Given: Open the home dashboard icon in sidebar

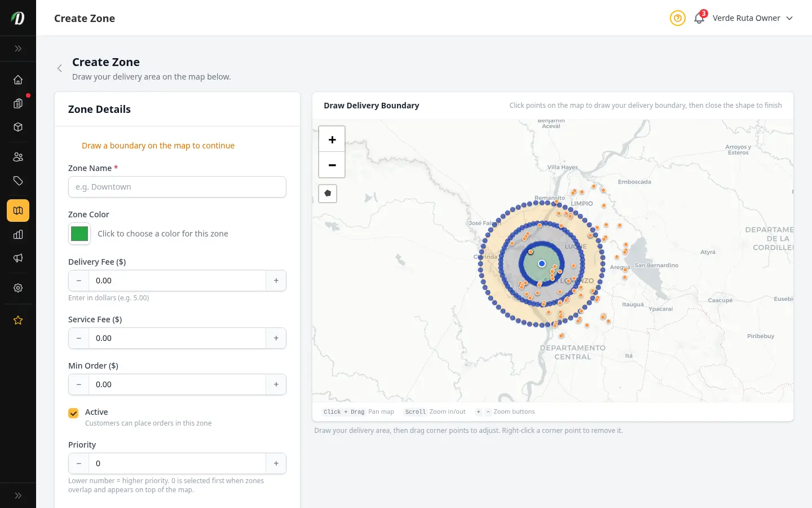Looking at the screenshot, I should (x=18, y=80).
